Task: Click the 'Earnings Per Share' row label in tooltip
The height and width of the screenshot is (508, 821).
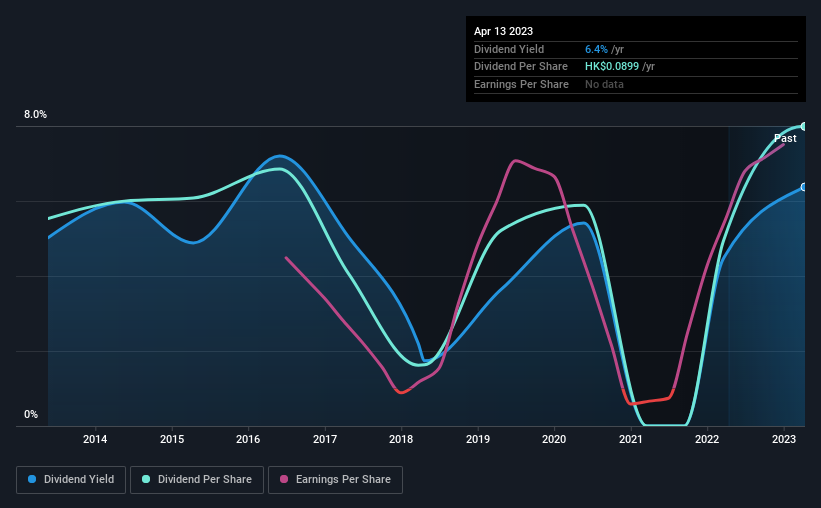Action: click(521, 84)
